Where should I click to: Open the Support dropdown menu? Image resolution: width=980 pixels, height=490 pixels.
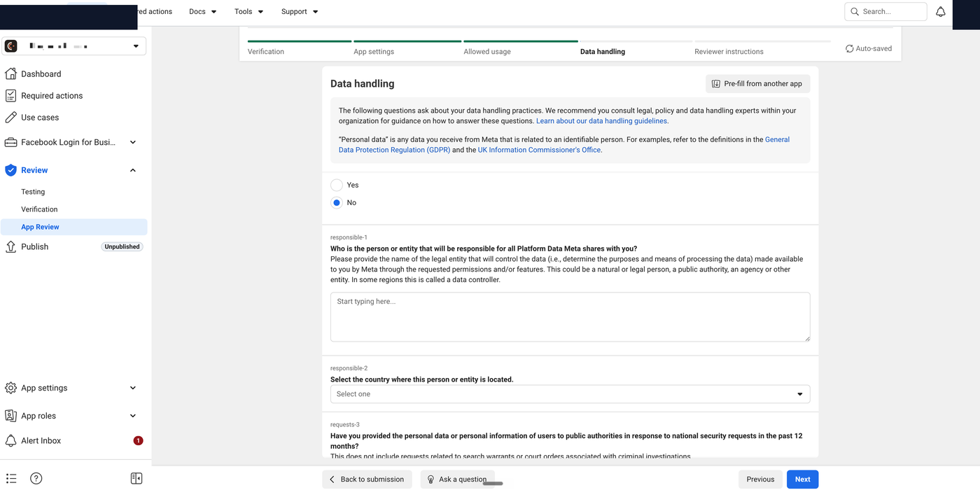click(300, 12)
